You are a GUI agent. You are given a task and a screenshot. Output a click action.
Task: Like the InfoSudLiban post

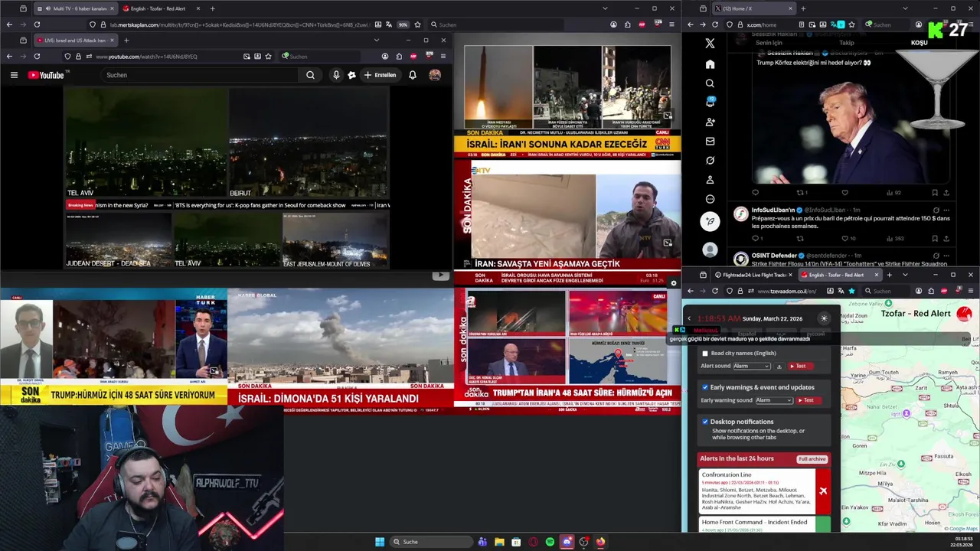click(x=844, y=239)
